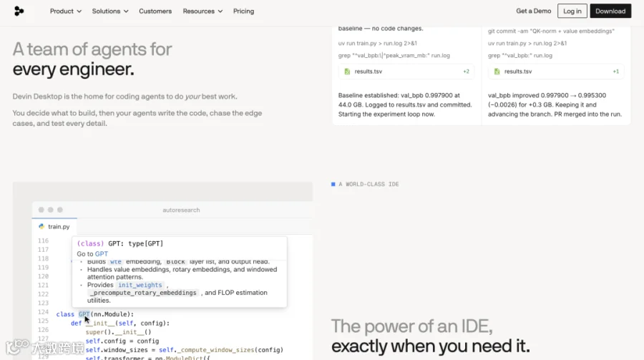Click the right results.tsv file icon
The width and height of the screenshot is (644, 360).
click(497, 72)
